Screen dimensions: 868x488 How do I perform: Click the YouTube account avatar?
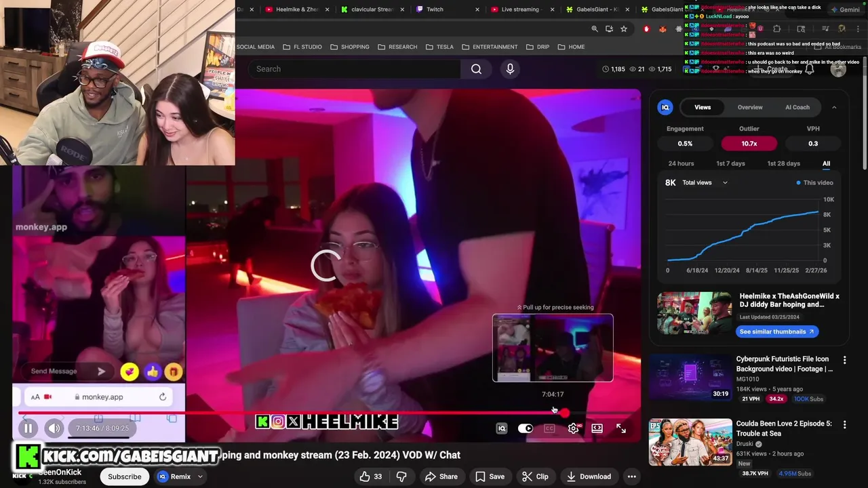coord(838,69)
